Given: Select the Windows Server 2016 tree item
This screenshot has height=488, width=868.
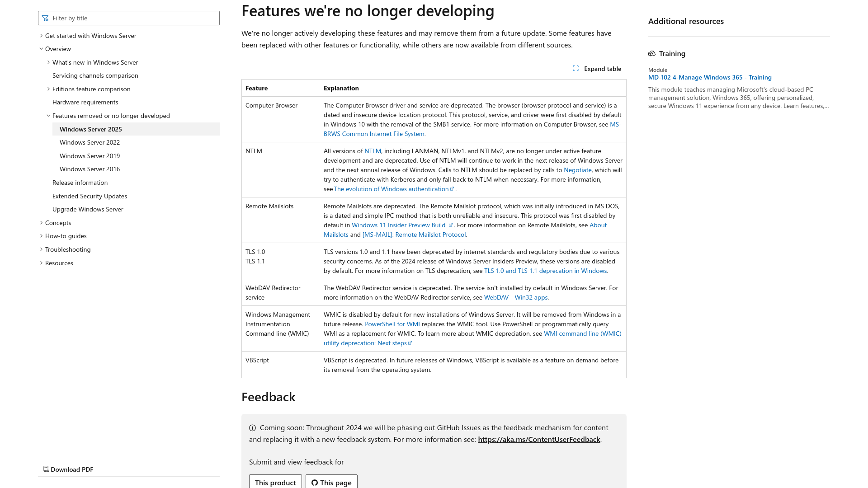Looking at the screenshot, I should (90, 169).
